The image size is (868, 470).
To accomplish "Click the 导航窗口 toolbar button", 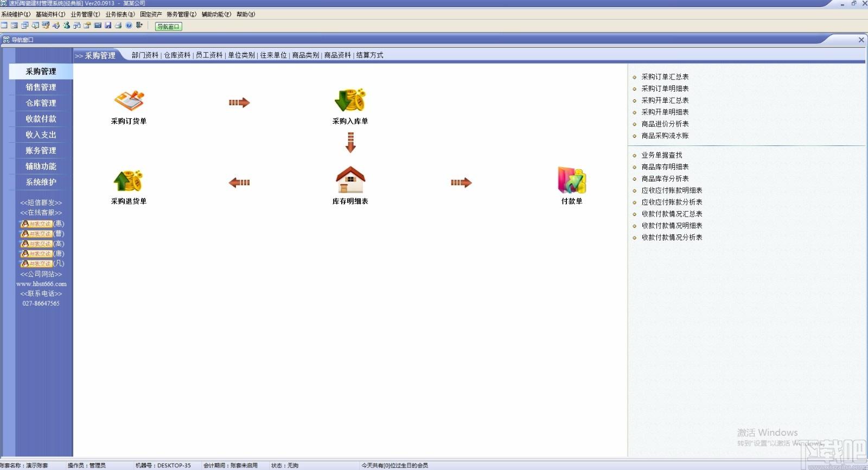I will (x=168, y=26).
